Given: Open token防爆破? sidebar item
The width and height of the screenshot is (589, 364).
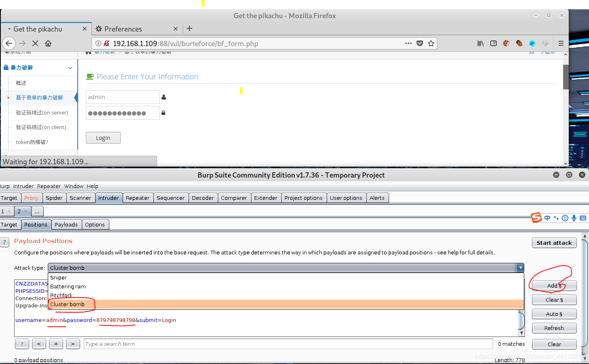Looking at the screenshot, I should pyautogui.click(x=32, y=142).
